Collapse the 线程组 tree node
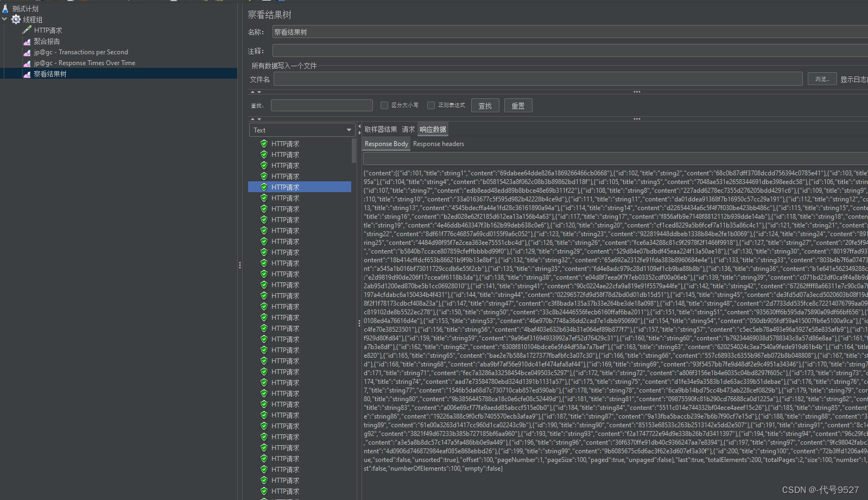This screenshot has width=868, height=500. (4, 19)
